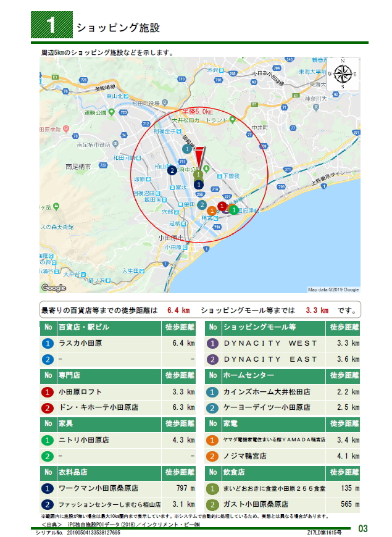Click the page number 03
The image size is (392, 537).
click(363, 528)
